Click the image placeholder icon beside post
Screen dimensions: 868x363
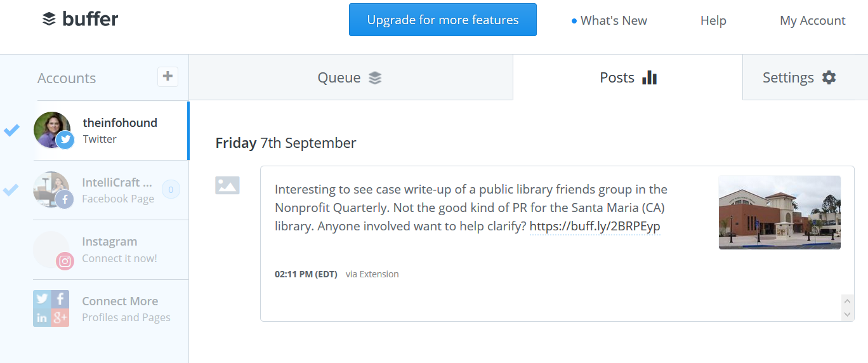point(227,185)
